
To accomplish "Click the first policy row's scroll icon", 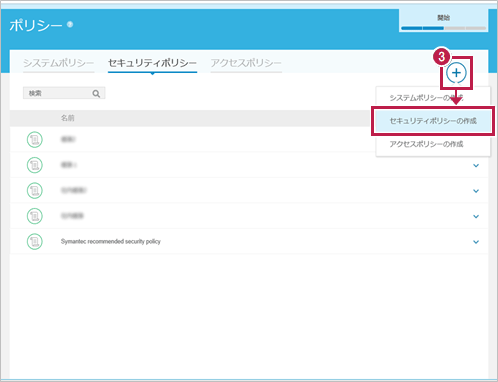I will pos(35,140).
